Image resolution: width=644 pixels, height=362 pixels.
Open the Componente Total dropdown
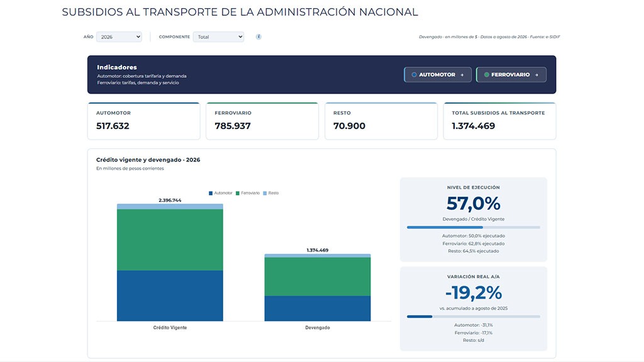[218, 37]
